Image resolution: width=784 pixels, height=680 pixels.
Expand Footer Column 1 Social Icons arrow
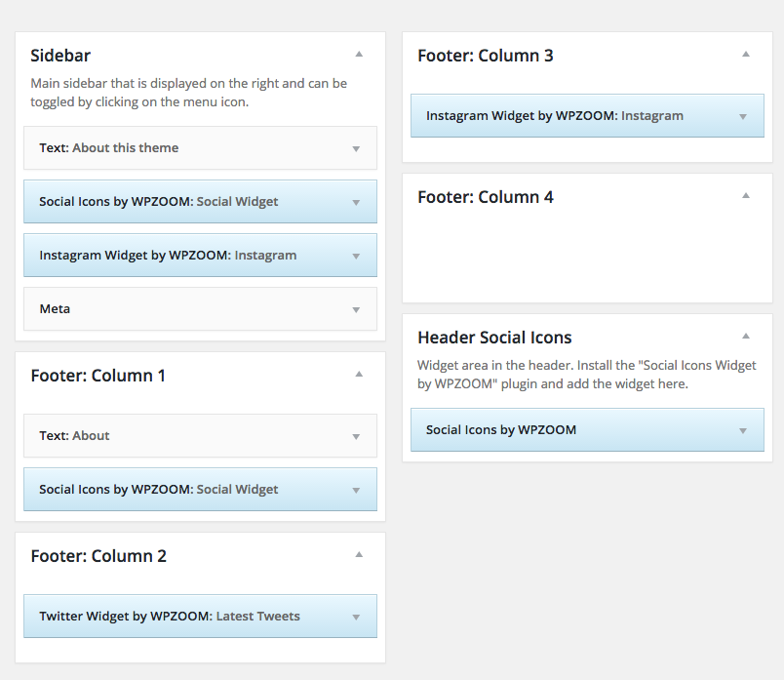pyautogui.click(x=356, y=490)
